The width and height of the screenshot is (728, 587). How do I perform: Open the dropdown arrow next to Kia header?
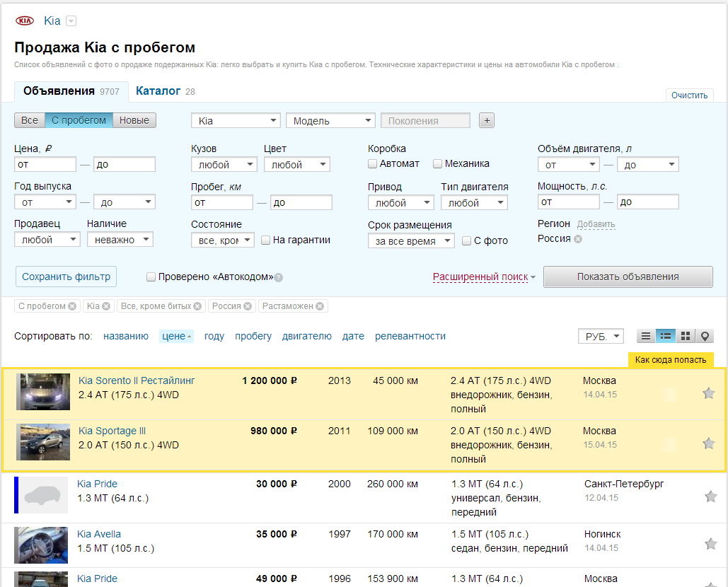pos(71,21)
